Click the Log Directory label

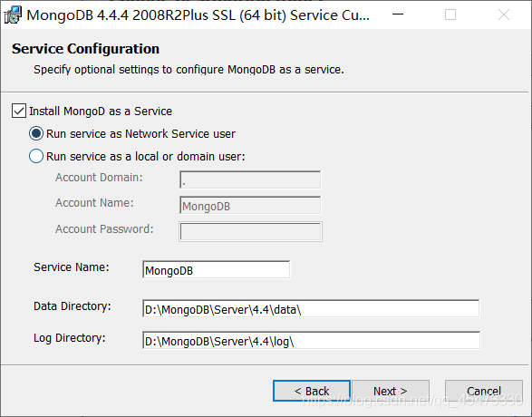point(70,338)
